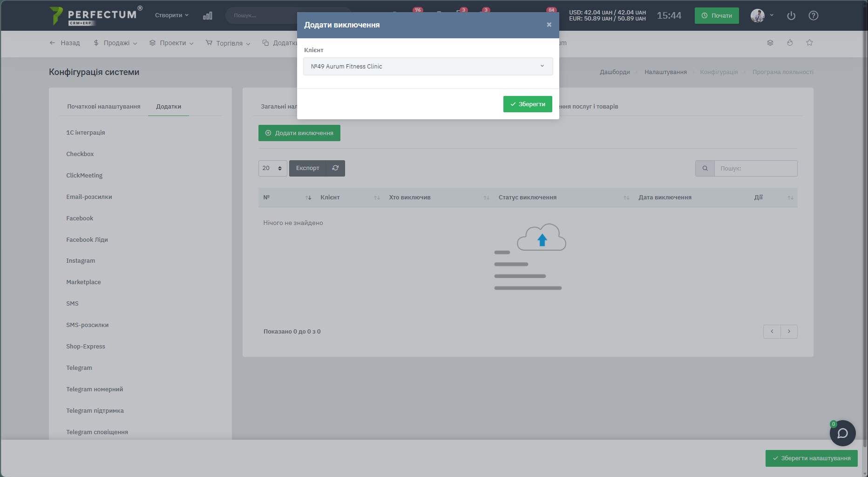Switch to Початкові налаштування tab

tap(103, 106)
